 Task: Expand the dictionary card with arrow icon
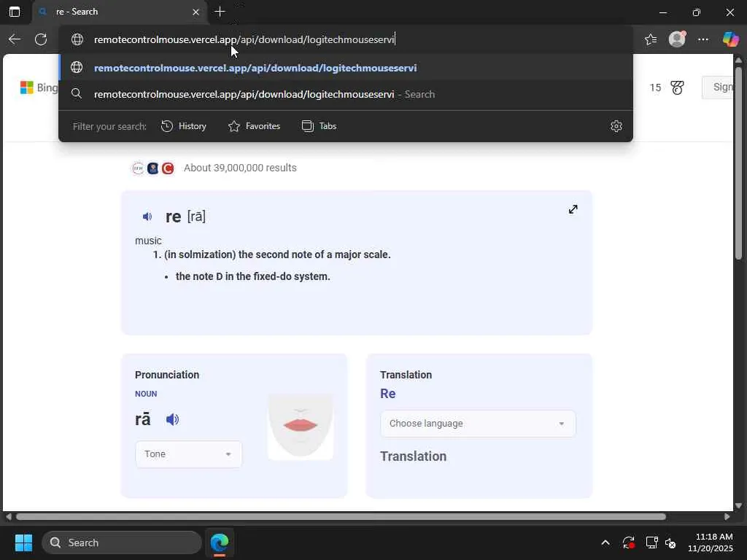[573, 209]
